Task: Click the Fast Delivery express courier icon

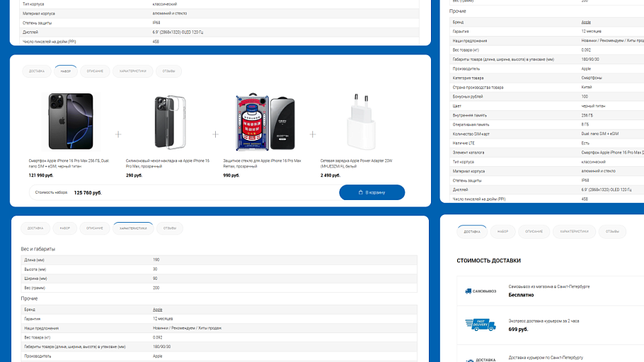Action: click(x=481, y=325)
